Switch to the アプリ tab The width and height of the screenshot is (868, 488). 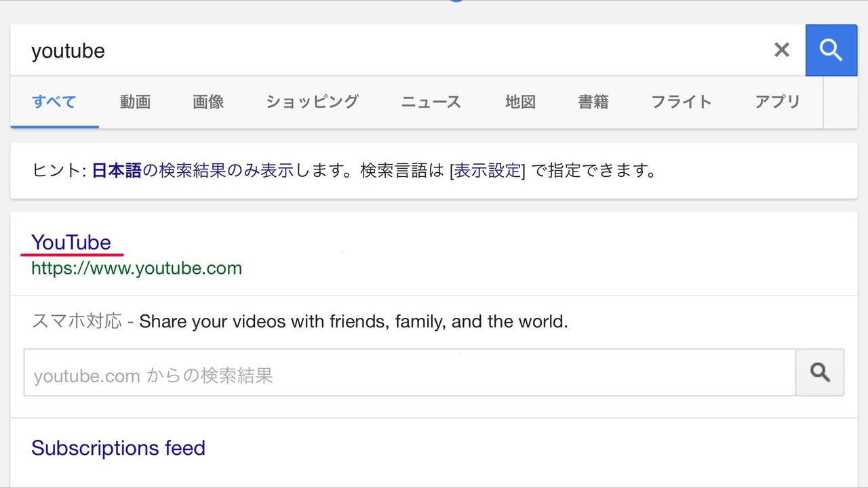click(x=778, y=102)
